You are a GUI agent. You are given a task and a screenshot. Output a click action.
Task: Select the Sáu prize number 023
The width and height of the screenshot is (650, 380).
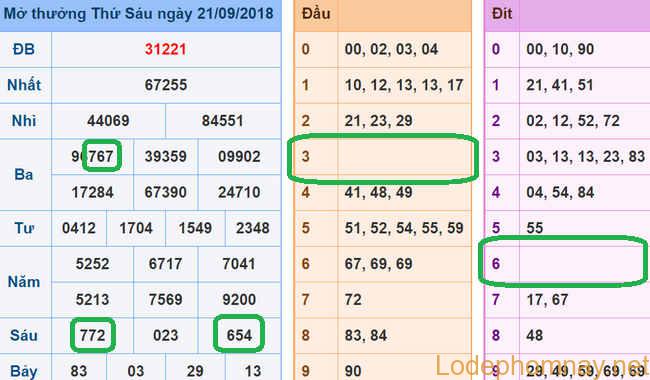(166, 335)
